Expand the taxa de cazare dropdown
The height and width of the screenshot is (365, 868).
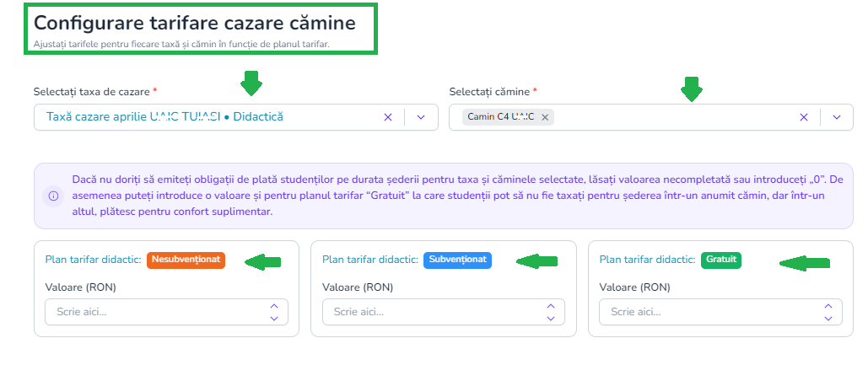tap(421, 117)
